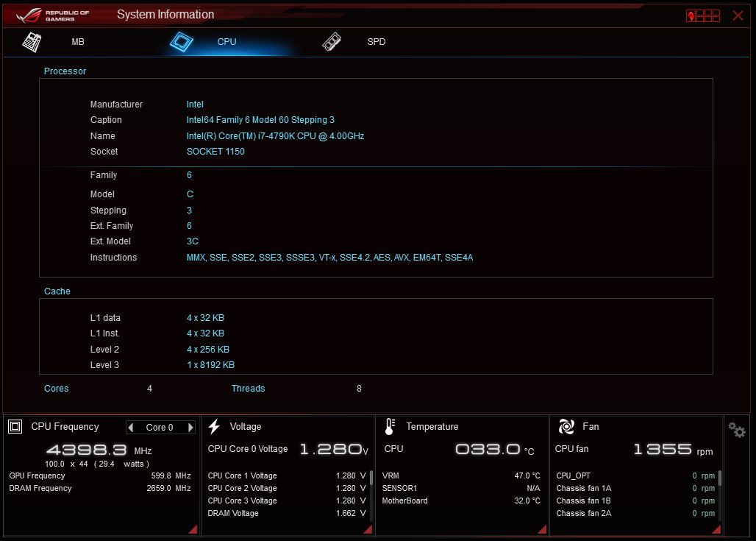Close the System Information window
Viewport: 756px width, 541px height.
pyautogui.click(x=738, y=15)
